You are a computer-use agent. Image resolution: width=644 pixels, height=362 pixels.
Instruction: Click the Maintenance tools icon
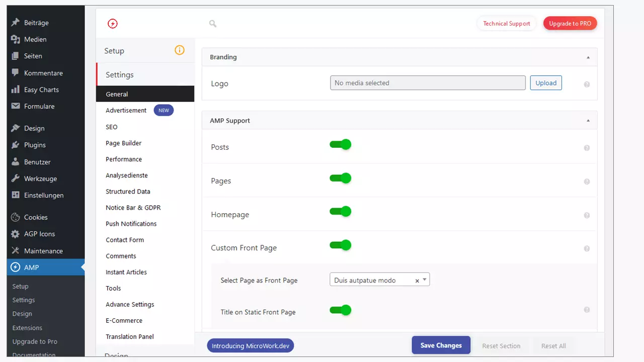pyautogui.click(x=16, y=251)
